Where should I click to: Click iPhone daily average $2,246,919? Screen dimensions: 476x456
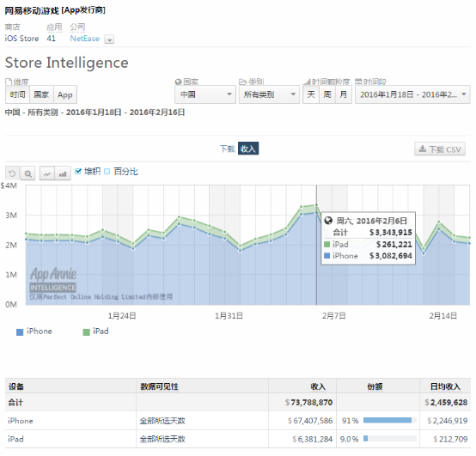[447, 421]
